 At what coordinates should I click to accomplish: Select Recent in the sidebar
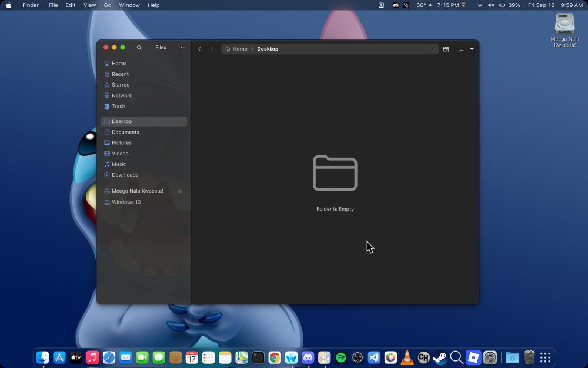click(x=144, y=74)
